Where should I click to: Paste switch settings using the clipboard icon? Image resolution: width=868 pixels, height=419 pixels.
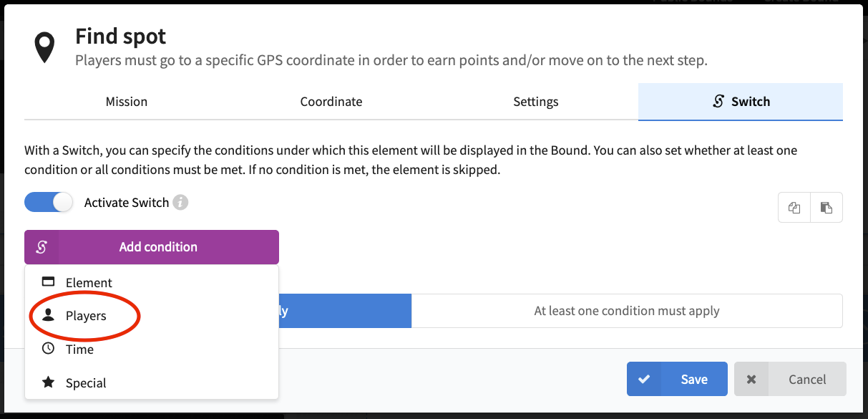point(826,208)
